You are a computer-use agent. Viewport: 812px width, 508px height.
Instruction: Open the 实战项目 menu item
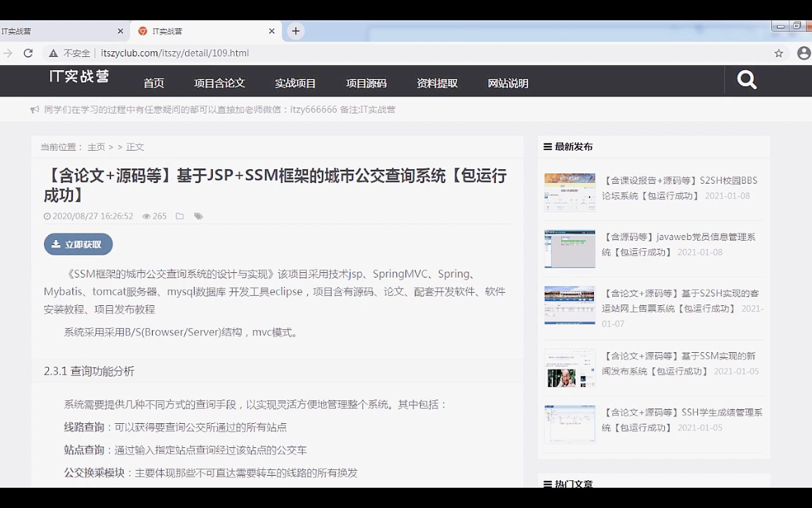click(x=295, y=83)
